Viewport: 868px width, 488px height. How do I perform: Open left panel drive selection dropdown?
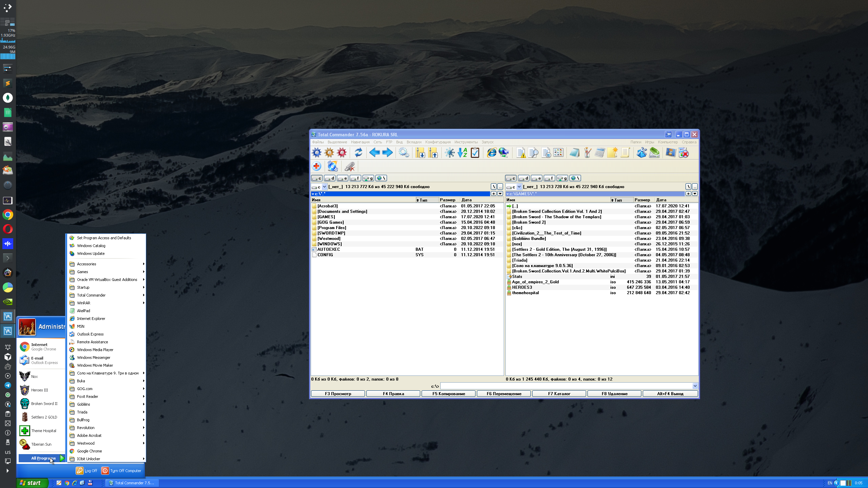point(324,187)
